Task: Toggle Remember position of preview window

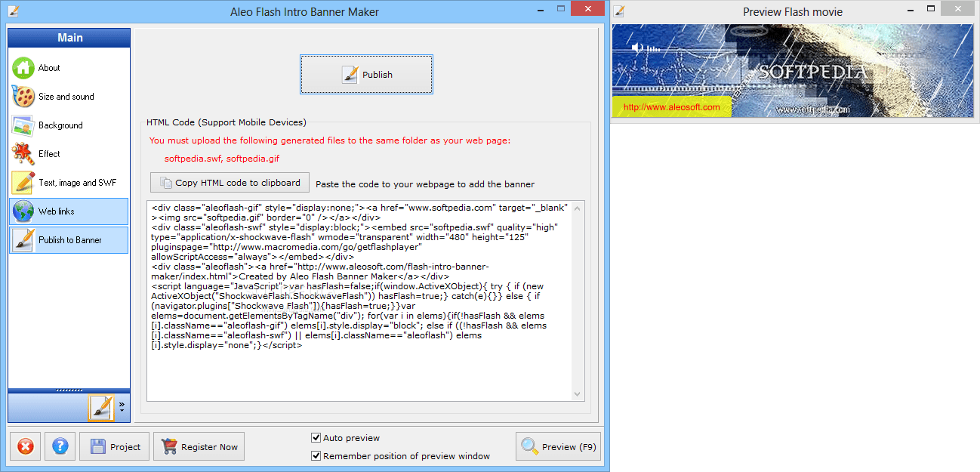Action: (316, 456)
